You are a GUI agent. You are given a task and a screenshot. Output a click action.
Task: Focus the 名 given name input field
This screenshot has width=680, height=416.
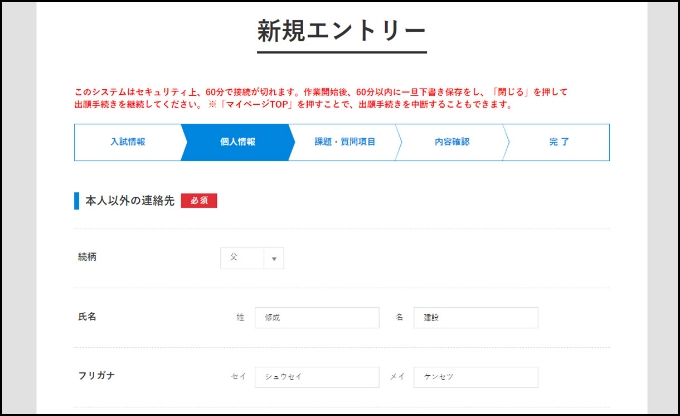475,318
